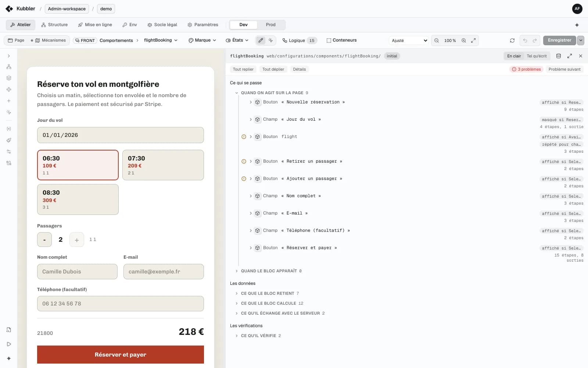Screen dimensions: 588x368
Task: Open the Marque dropdown
Action: 202,40
